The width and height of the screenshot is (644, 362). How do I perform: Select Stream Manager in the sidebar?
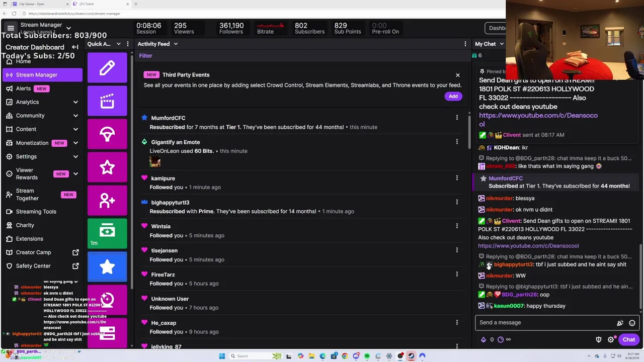pyautogui.click(x=41, y=75)
